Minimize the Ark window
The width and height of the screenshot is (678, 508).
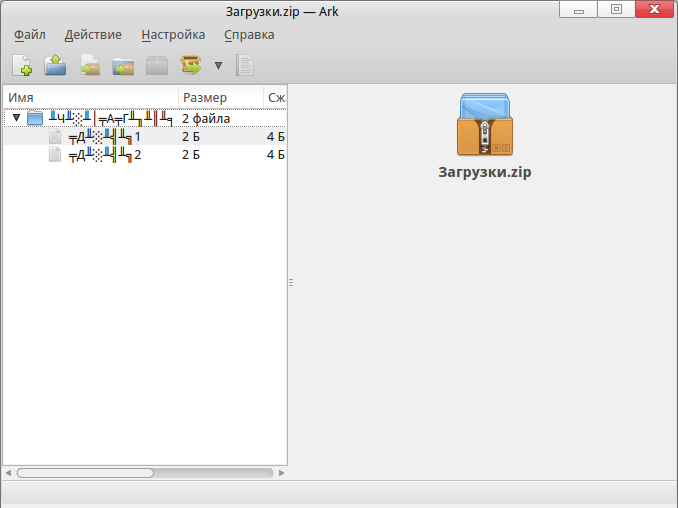579,9
